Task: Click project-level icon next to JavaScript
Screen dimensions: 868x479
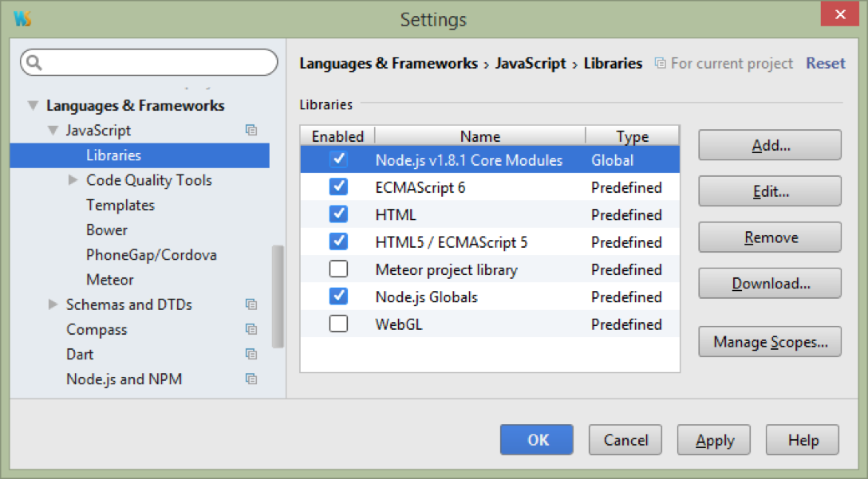Action: pos(251,130)
